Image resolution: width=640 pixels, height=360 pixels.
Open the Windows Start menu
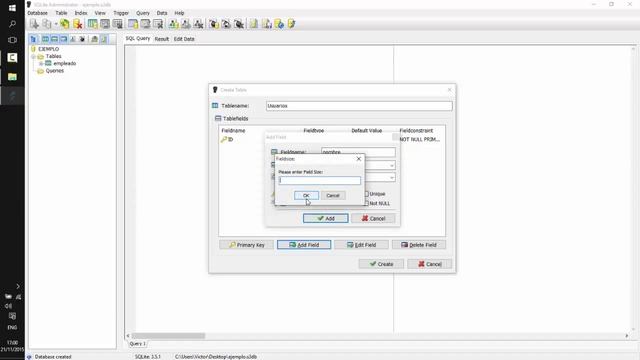click(12, 8)
